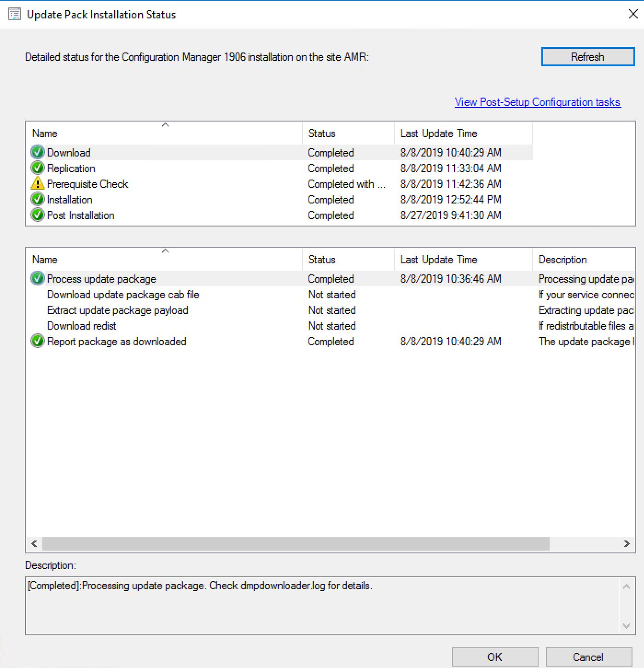This screenshot has height=668, width=644.
Task: Confirm the dialog with OK
Action: click(495, 657)
